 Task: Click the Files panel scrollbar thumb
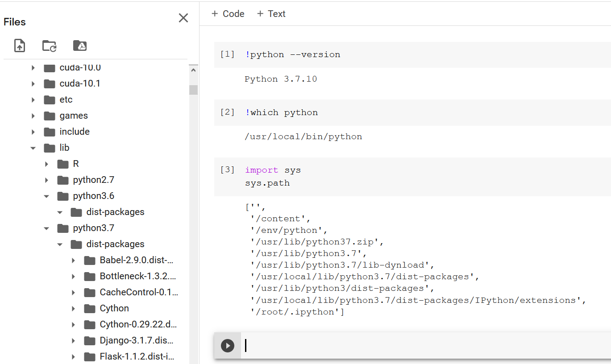click(x=193, y=89)
